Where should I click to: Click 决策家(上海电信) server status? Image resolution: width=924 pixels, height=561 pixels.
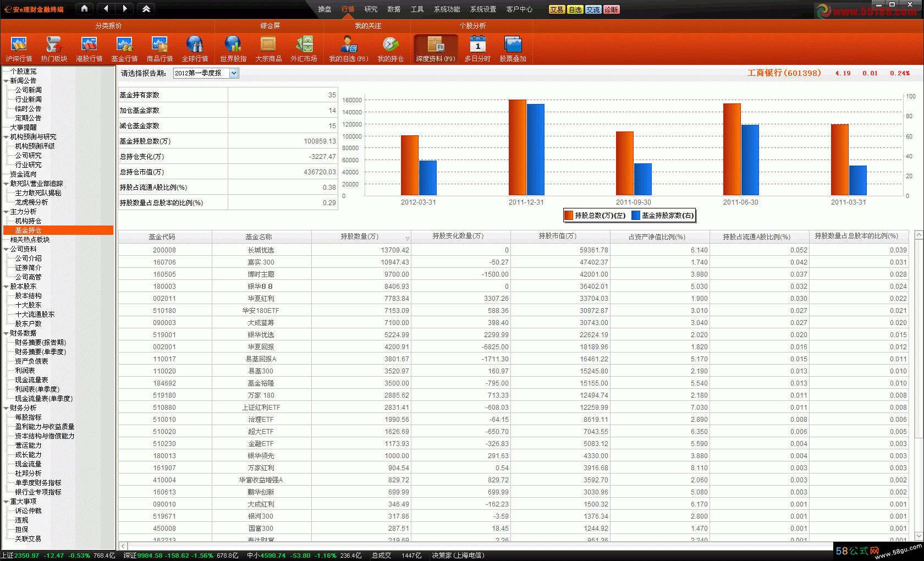click(458, 555)
